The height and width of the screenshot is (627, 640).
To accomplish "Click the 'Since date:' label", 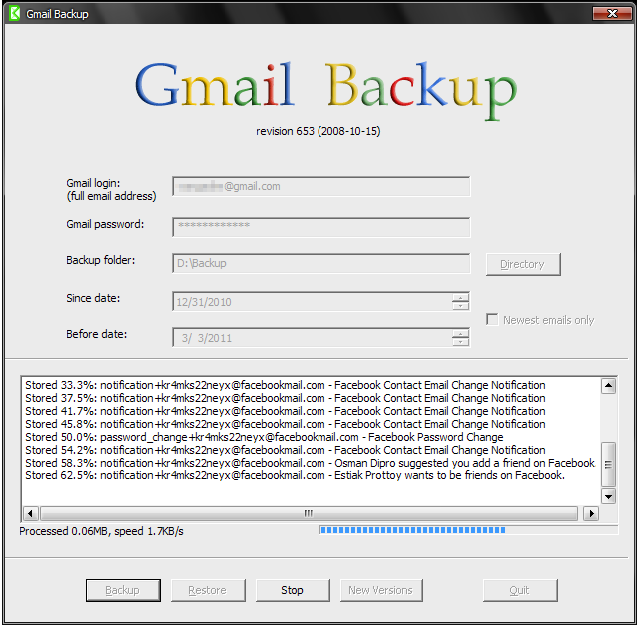I will [93, 298].
